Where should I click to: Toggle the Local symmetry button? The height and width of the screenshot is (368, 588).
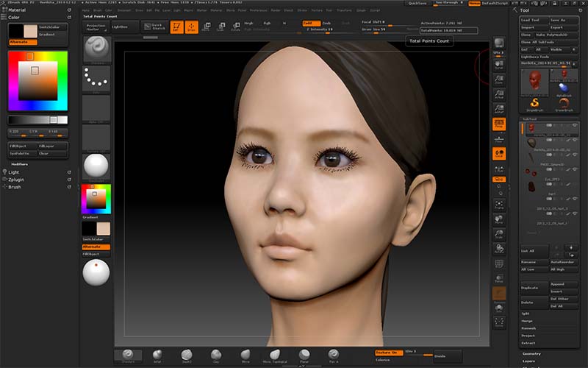[x=499, y=154]
